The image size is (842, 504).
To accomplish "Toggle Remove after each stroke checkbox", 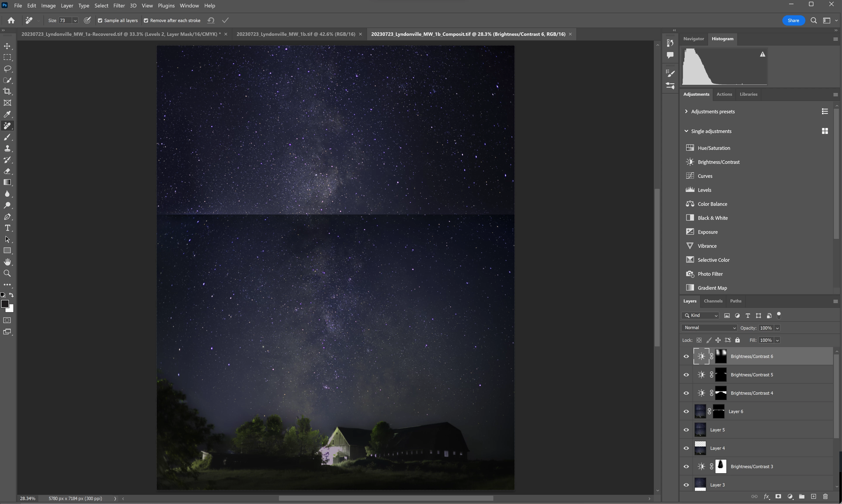I will [146, 20].
